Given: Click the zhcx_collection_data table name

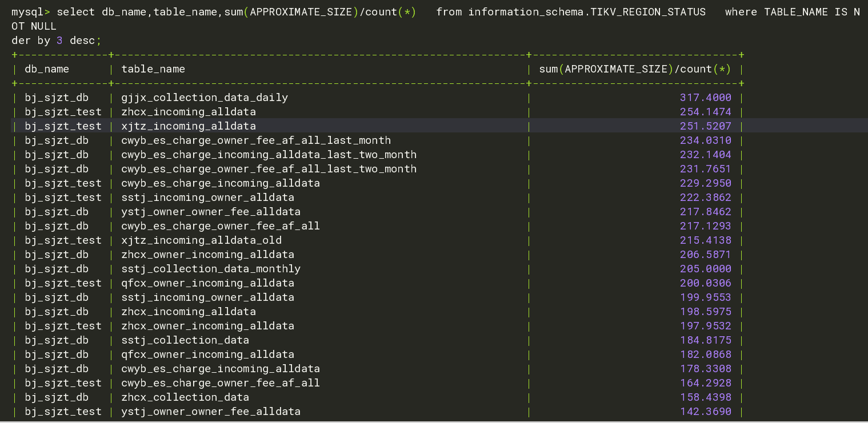Looking at the screenshot, I should [185, 397].
